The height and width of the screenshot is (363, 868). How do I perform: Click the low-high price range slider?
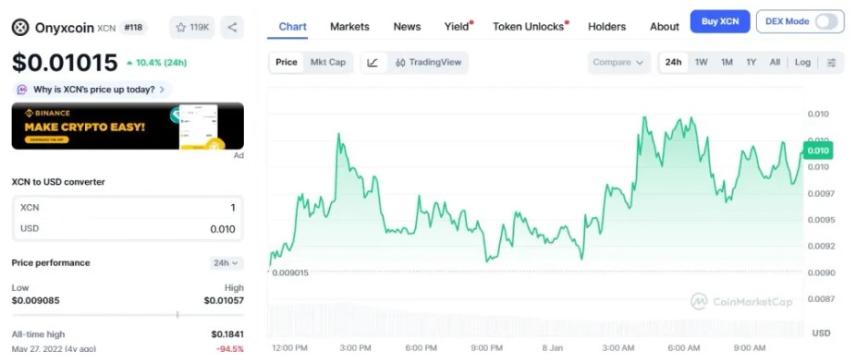pos(128,315)
